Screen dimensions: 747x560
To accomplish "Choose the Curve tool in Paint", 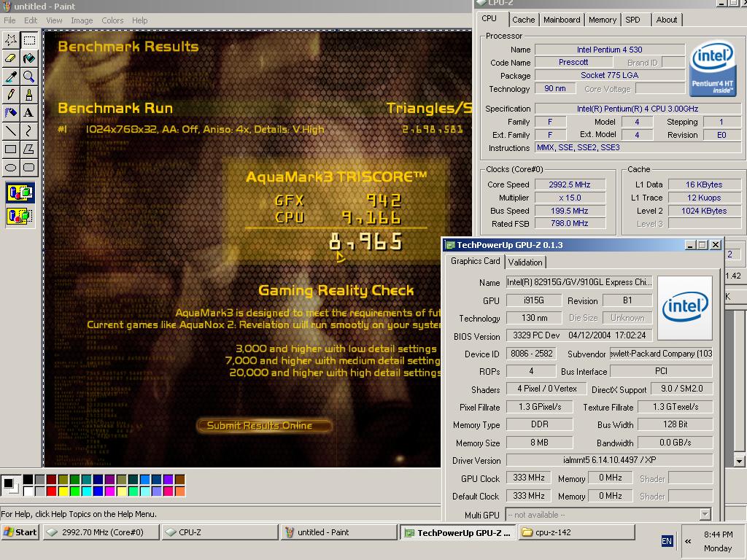I will click(x=29, y=131).
